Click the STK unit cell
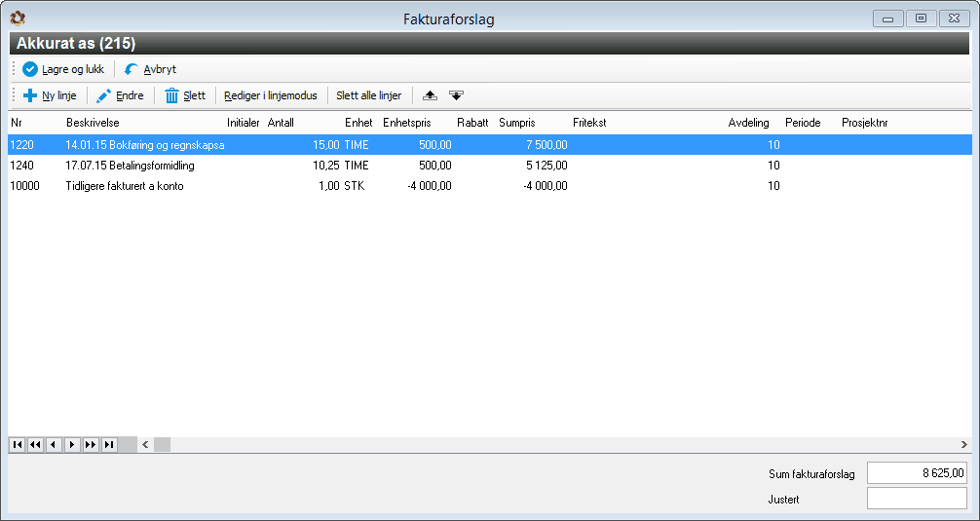 355,186
